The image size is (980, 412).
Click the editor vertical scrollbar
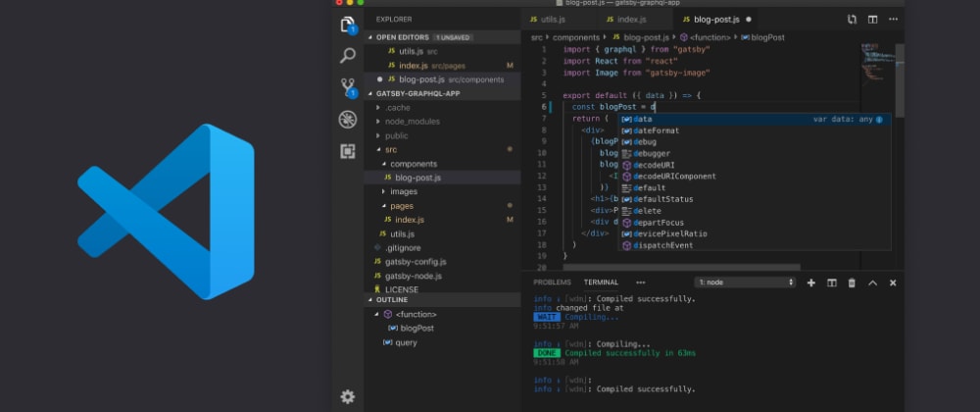click(x=900, y=81)
